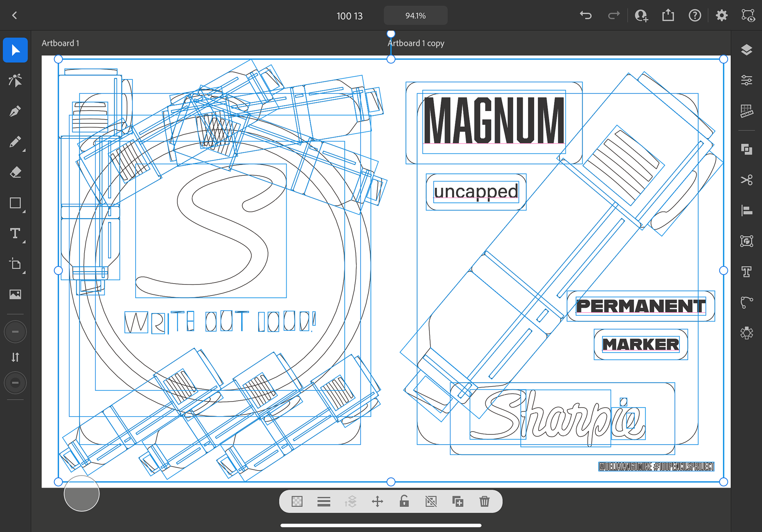
Task: Open the Help menu
Action: (695, 15)
